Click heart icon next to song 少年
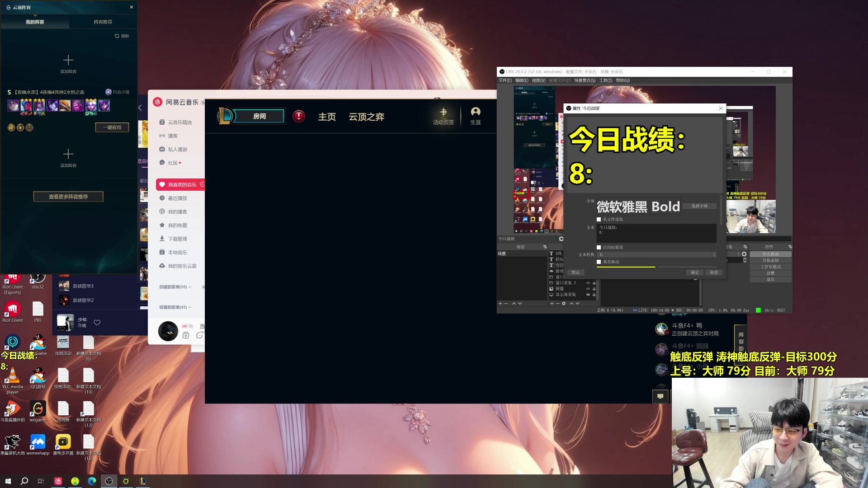This screenshot has height=488, width=868. pos(97,322)
